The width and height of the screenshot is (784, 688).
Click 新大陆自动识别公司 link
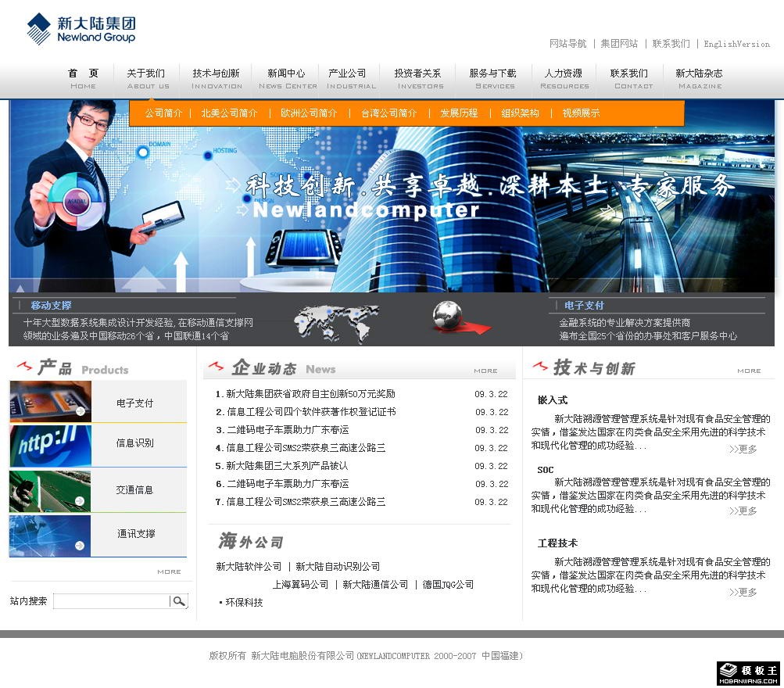tap(338, 567)
